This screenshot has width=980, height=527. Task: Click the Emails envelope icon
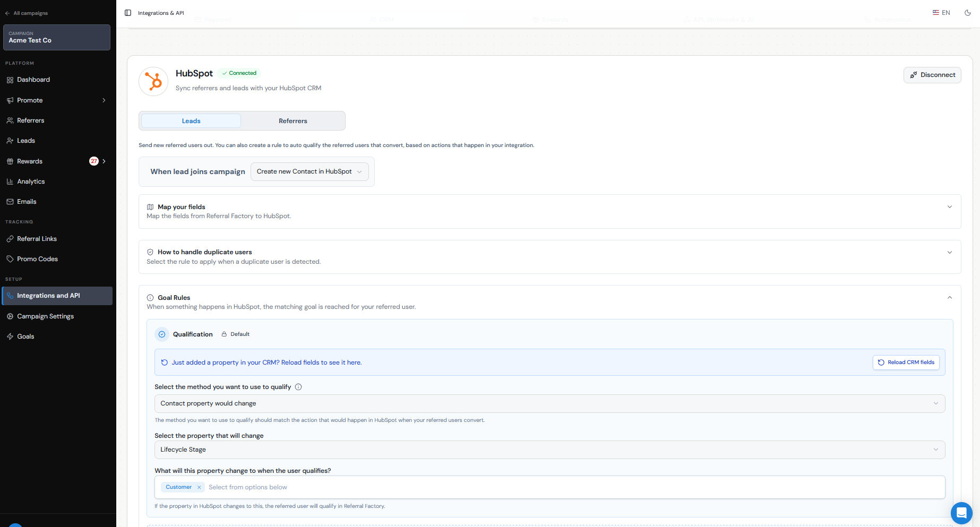pos(10,202)
